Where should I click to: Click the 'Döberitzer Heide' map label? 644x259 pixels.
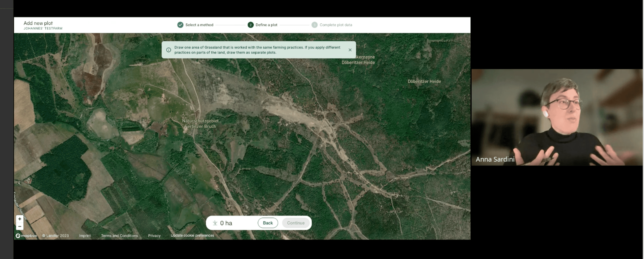point(424,81)
